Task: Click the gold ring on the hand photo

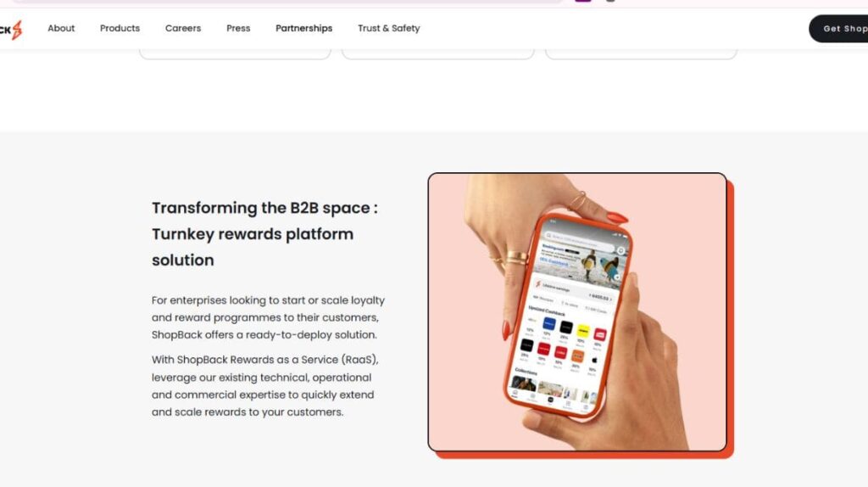Action: click(x=517, y=258)
